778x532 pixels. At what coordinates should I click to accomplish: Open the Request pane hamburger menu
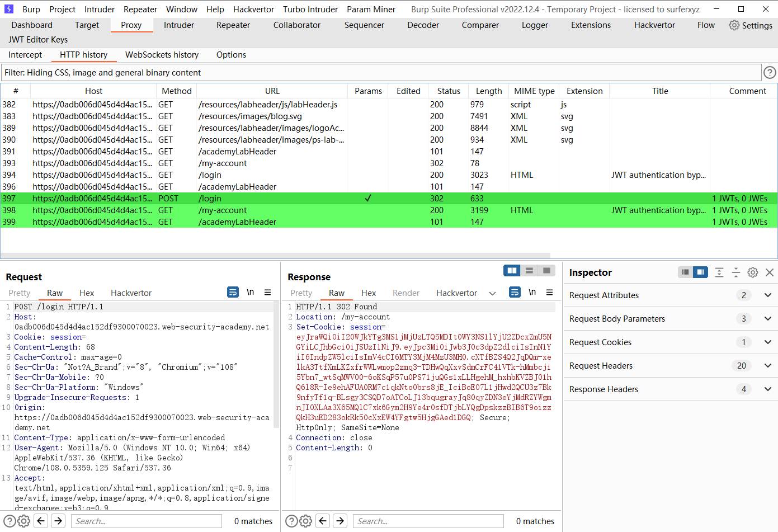(x=268, y=292)
